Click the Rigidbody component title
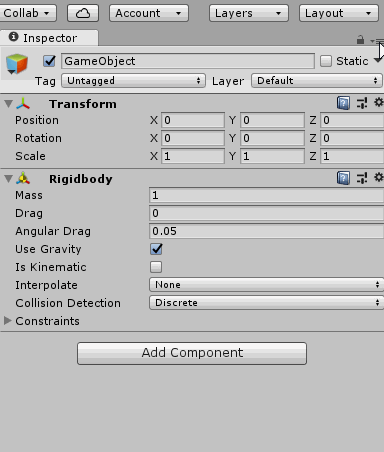Viewport: 384px width, 452px height. tap(81, 179)
